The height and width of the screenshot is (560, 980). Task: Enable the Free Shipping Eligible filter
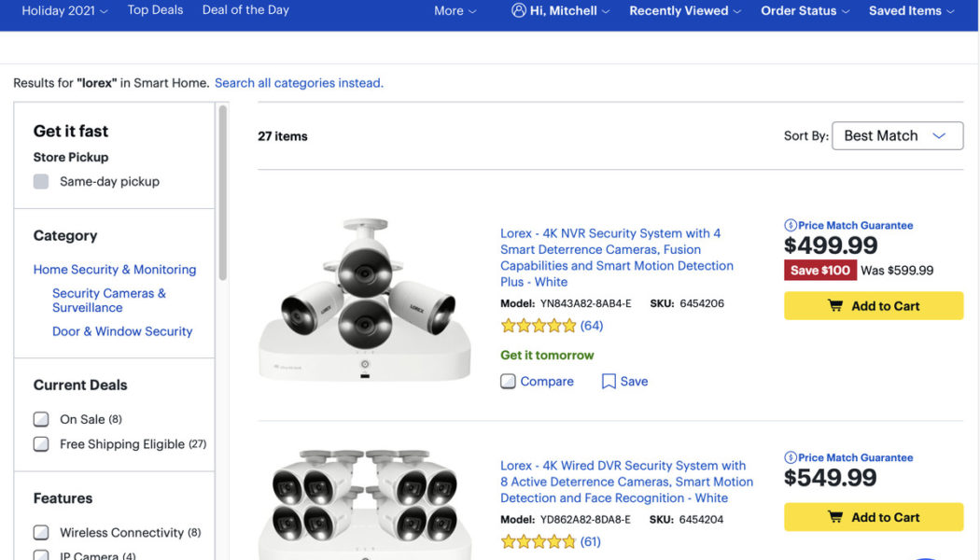pos(41,444)
